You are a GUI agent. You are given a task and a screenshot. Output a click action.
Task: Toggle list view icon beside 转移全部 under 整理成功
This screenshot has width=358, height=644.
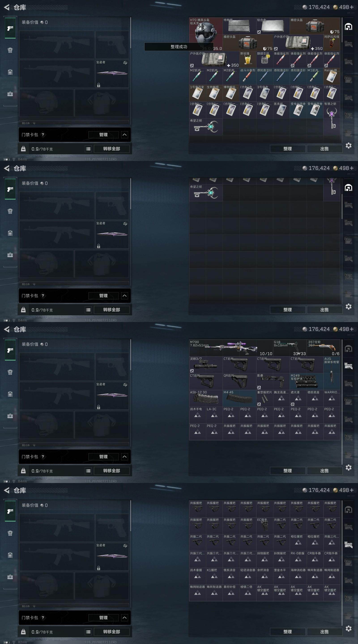88,149
